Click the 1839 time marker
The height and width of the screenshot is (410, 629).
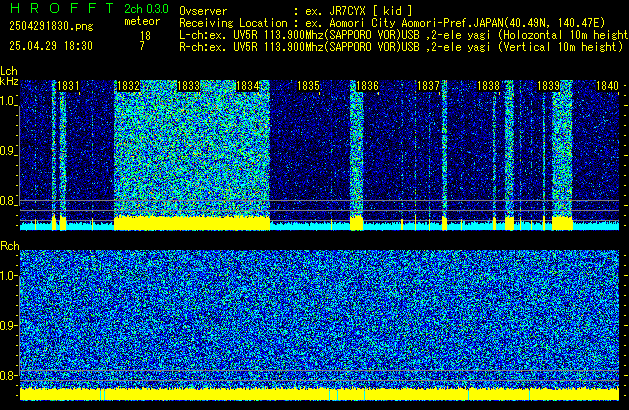point(548,86)
